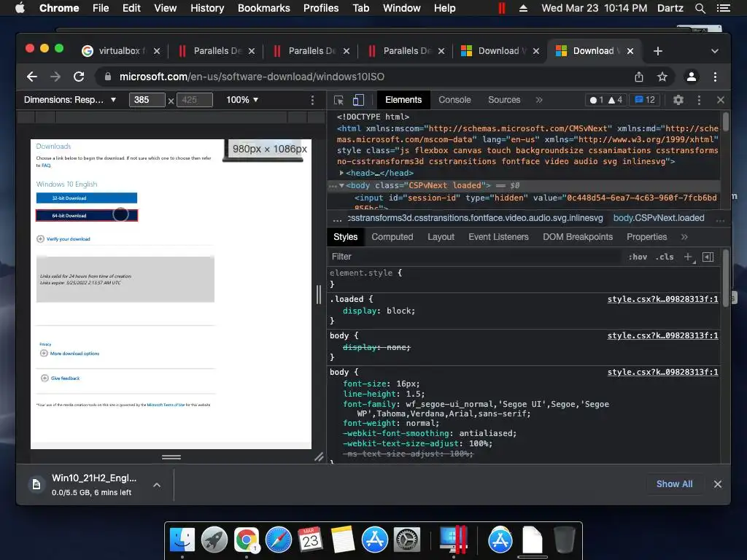747x560 pixels.
Task: Expand the head element node
Action: pyautogui.click(x=341, y=173)
